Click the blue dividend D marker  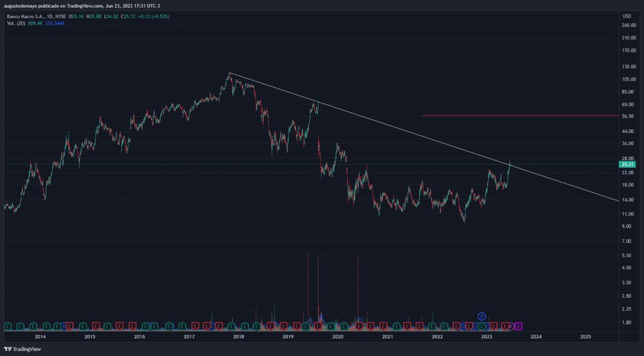pos(482,316)
